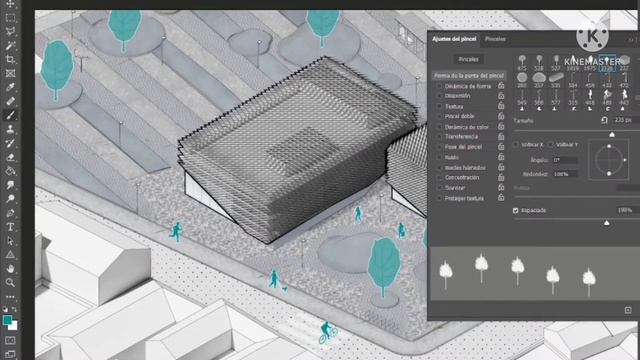
Task: Toggle lock for Concentración setting
Action: click(501, 177)
